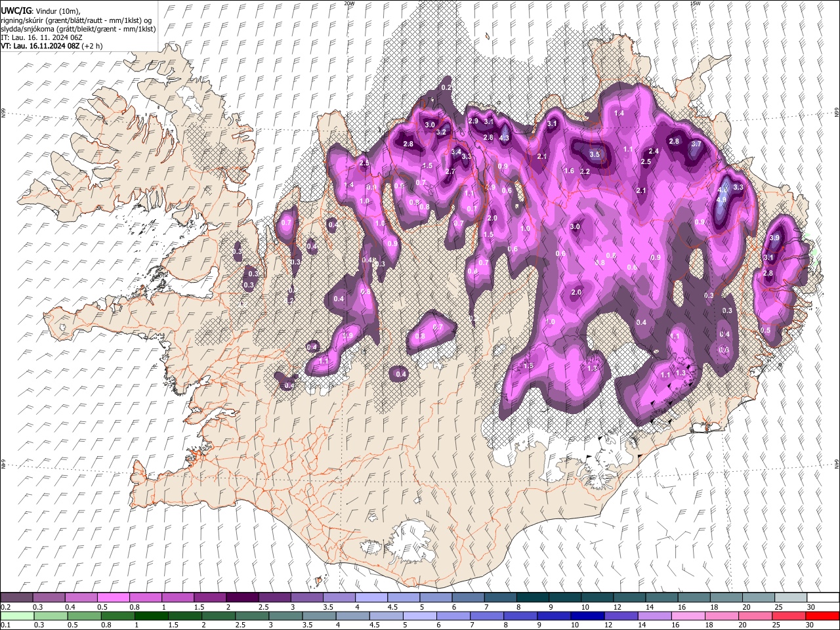Click the 'slydda/snjókoma' legend description line
This screenshot has height=630, width=840.
(x=78, y=29)
